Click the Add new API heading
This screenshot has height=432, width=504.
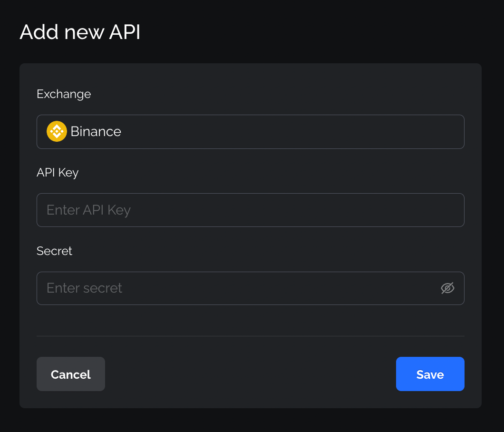[80, 32]
